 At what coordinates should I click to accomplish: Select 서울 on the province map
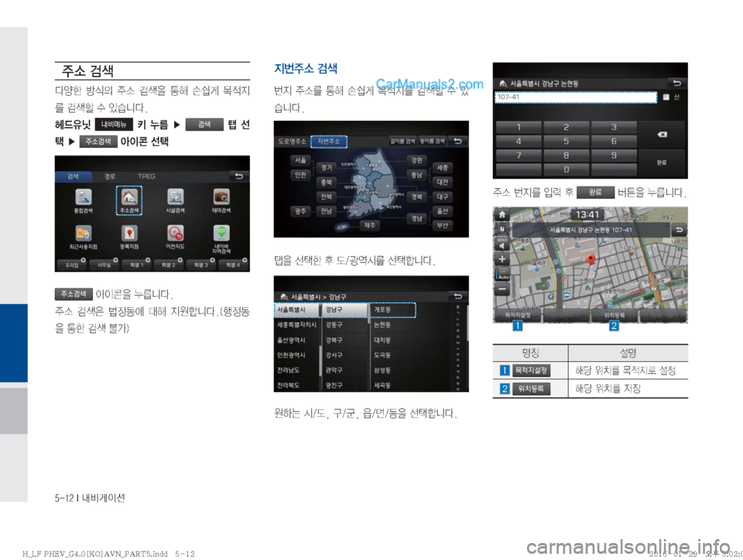pyautogui.click(x=300, y=160)
